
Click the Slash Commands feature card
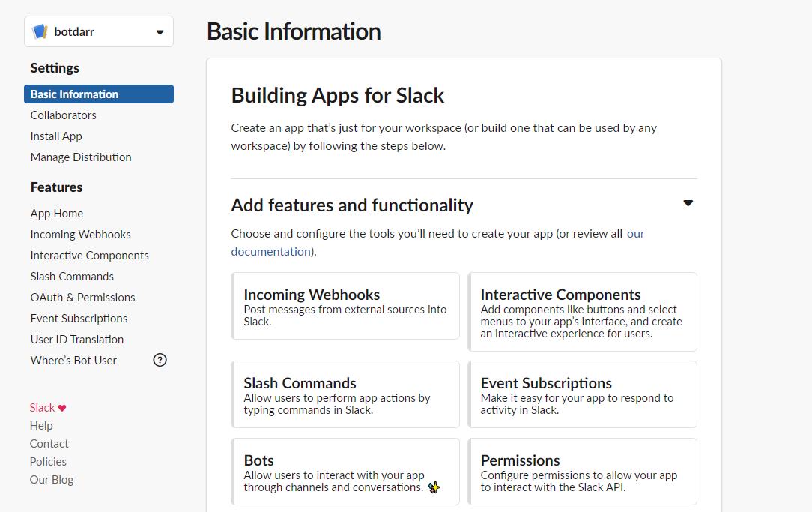point(345,394)
